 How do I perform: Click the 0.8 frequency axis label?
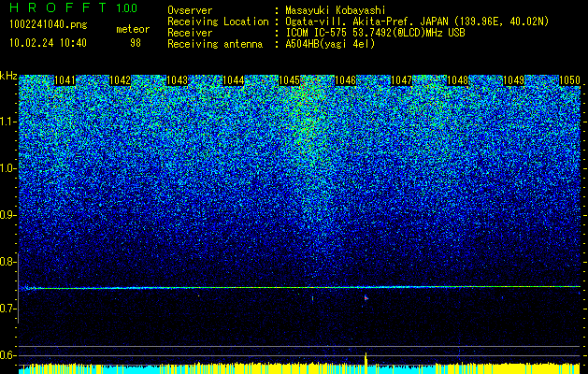pyautogui.click(x=7, y=262)
